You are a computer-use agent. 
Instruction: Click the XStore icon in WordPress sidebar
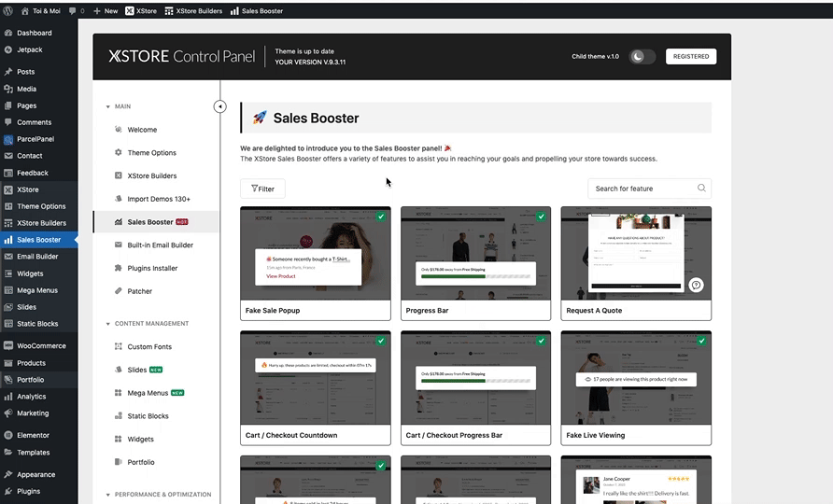[x=8, y=189]
